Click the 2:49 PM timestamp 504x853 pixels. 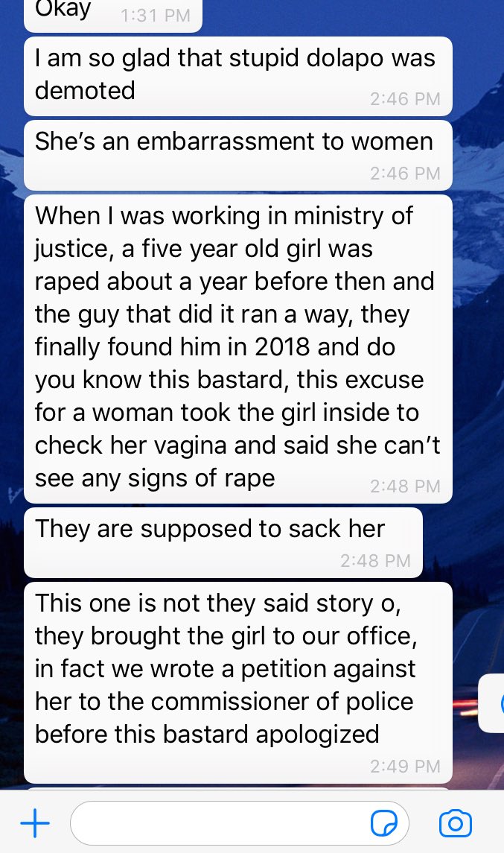[405, 766]
